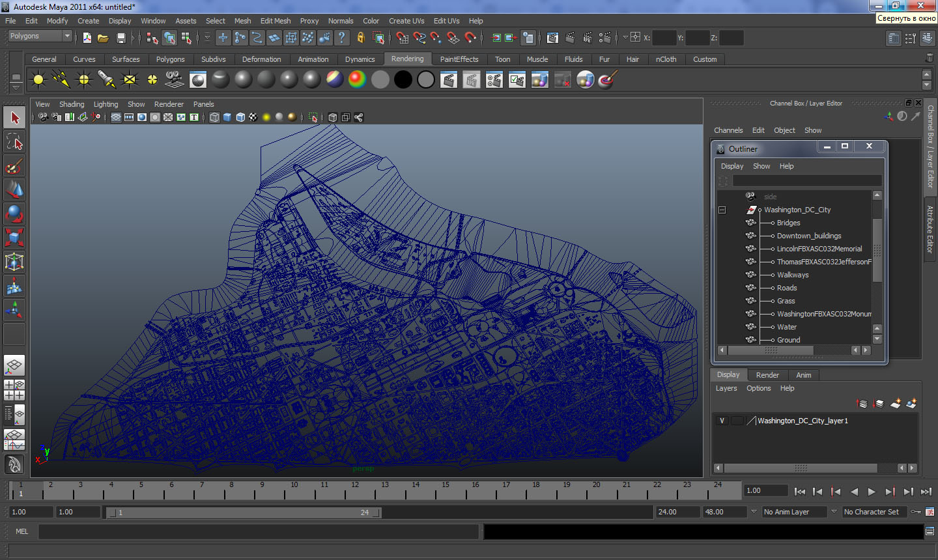Open the Render layer tab

pyautogui.click(x=767, y=375)
